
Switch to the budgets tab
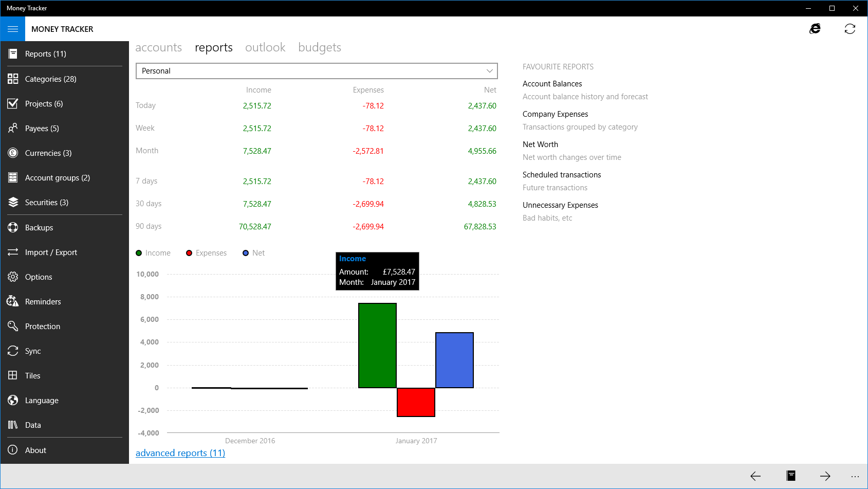tap(320, 47)
